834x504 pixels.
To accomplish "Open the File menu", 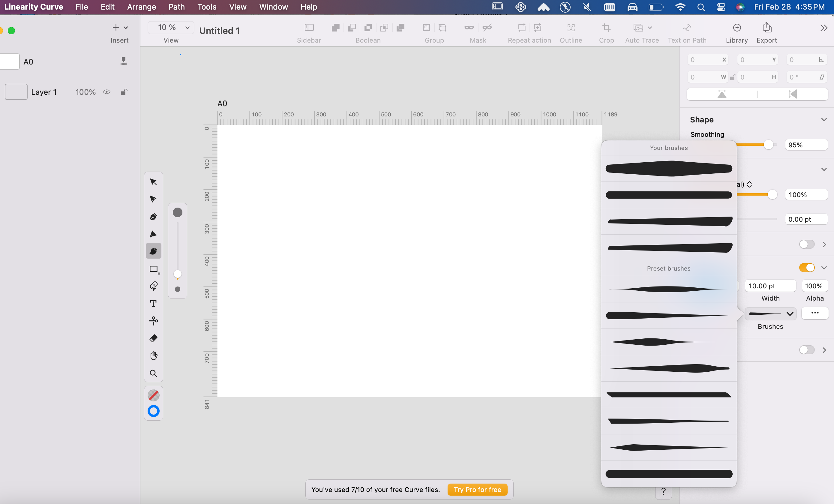I will point(82,7).
